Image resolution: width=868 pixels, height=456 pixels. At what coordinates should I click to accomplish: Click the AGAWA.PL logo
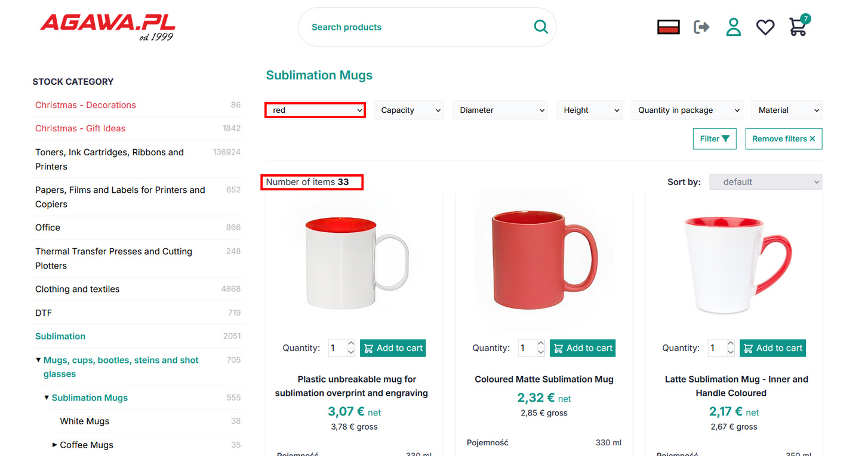[108, 26]
